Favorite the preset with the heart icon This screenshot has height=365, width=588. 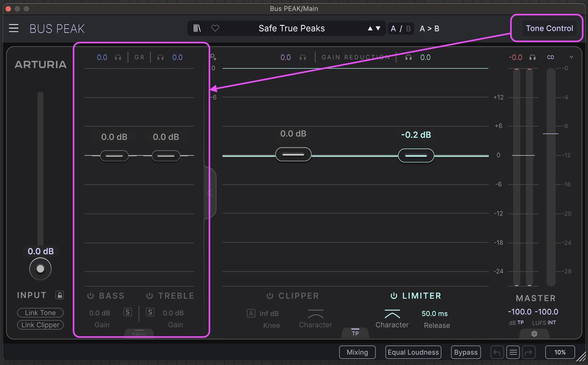[215, 29]
